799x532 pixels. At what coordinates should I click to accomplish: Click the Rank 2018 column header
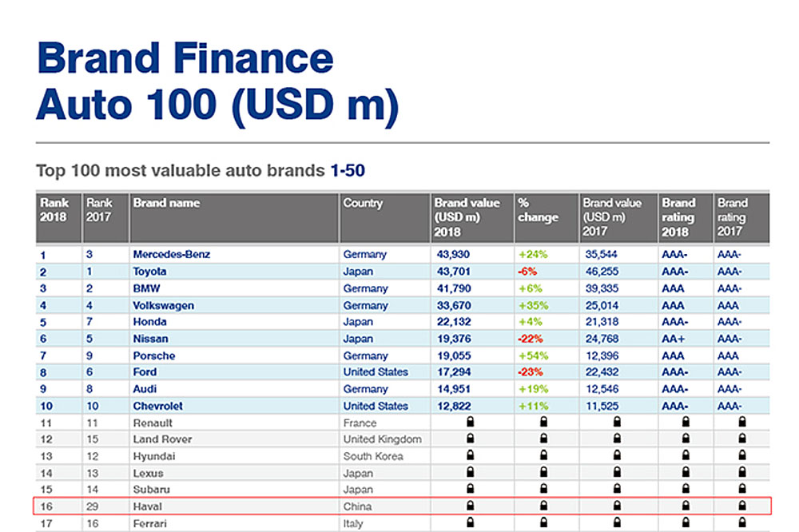tap(56, 210)
